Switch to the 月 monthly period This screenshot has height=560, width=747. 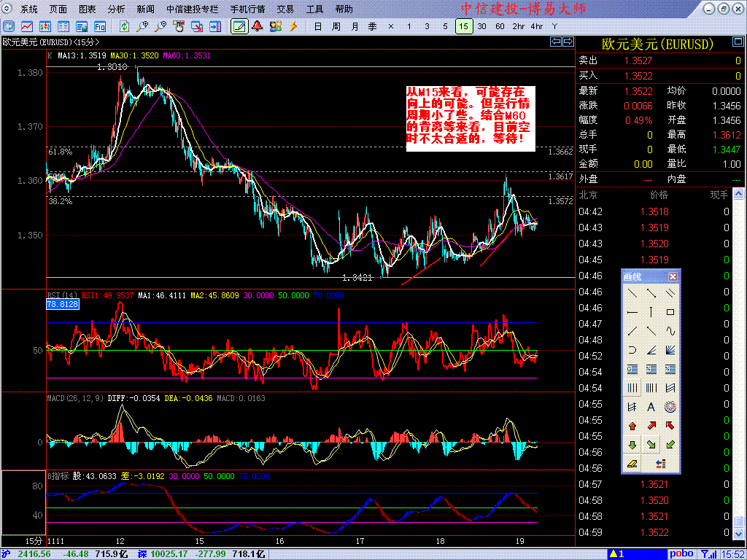355,26
